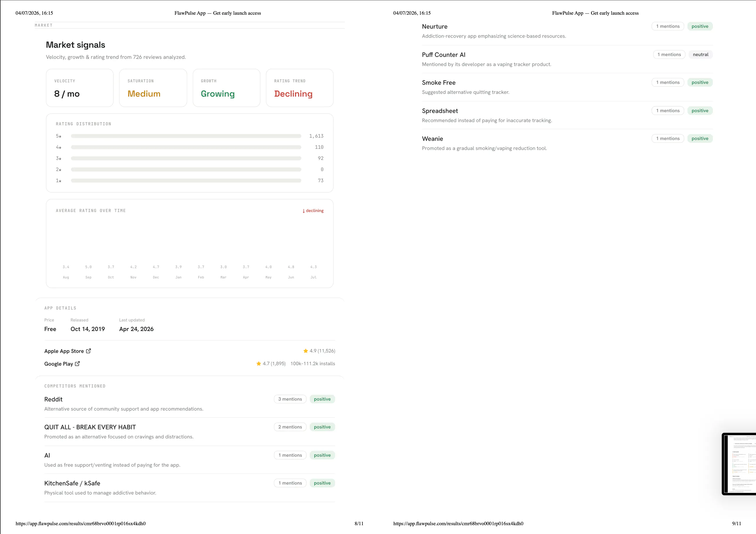The image size is (756, 534).
Task: Select the Smoke Free competitor name
Action: point(439,83)
